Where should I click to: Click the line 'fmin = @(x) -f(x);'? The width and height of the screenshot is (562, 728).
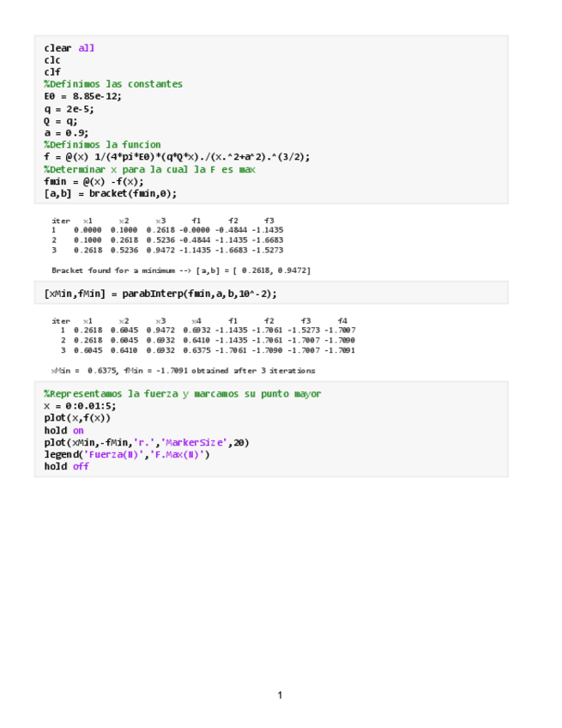click(94, 181)
